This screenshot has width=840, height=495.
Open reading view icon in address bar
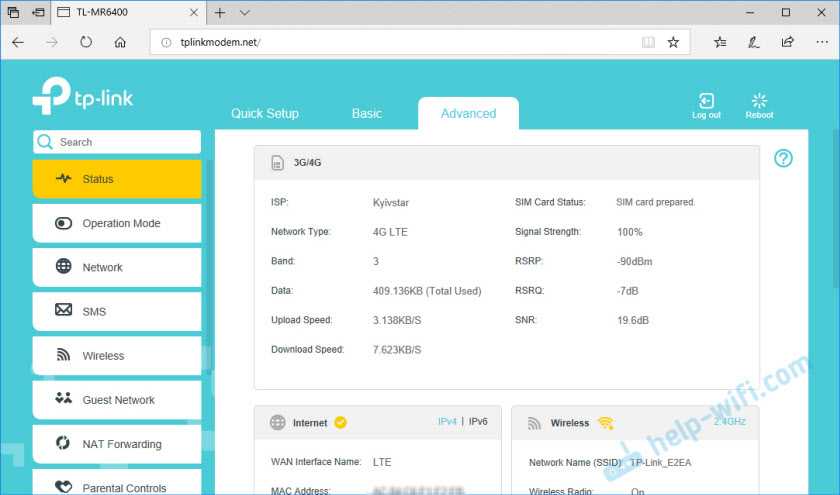click(648, 42)
